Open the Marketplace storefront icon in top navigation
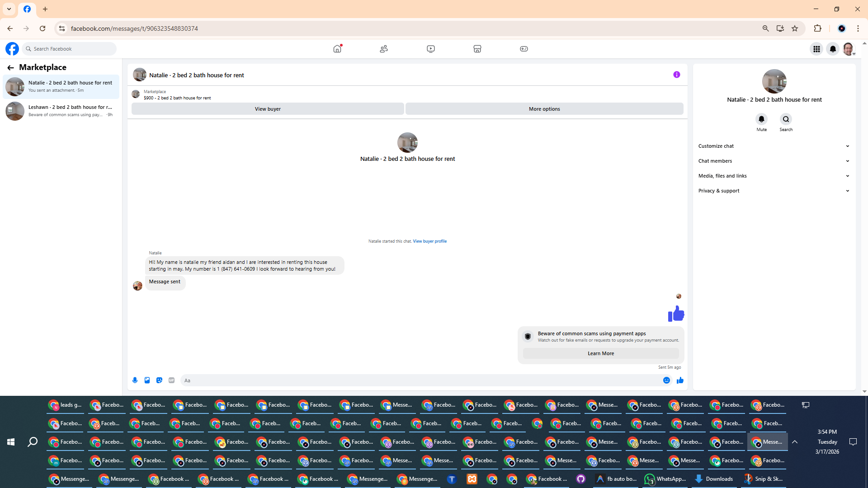Screen dimensions: 868x488 477,49
